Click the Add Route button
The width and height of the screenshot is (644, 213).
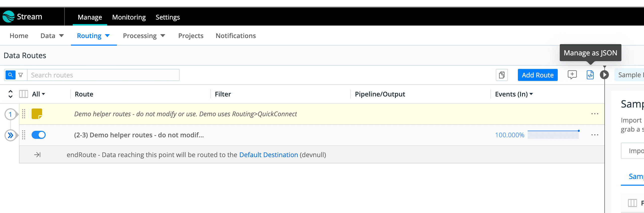(537, 75)
